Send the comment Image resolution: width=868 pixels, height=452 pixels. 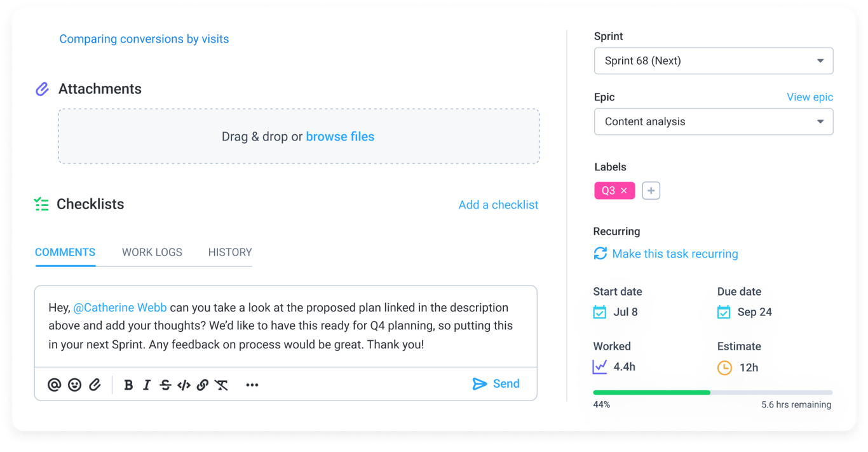pos(496,384)
